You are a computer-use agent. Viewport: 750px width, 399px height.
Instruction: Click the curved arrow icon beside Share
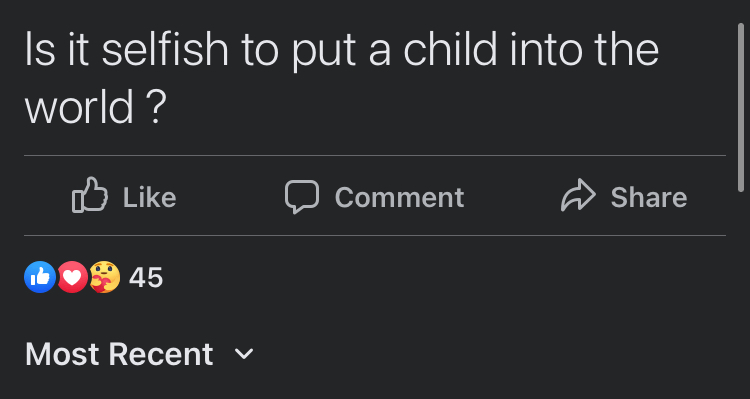578,195
